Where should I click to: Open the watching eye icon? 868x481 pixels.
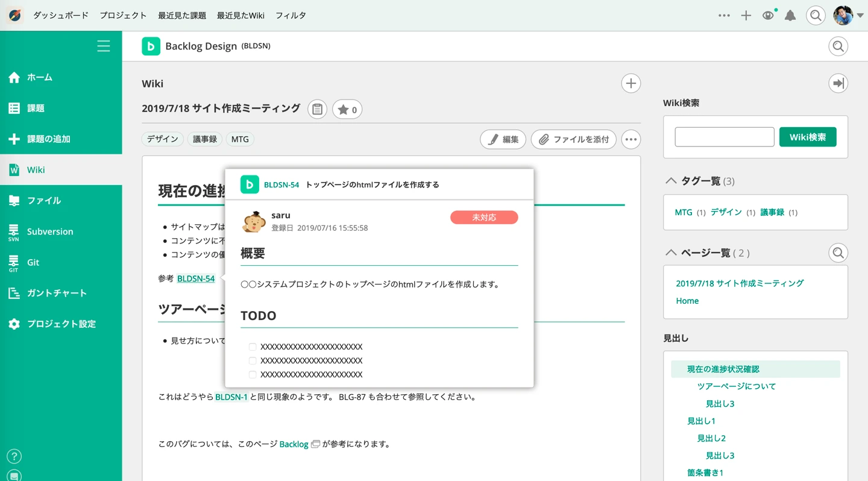coord(768,16)
